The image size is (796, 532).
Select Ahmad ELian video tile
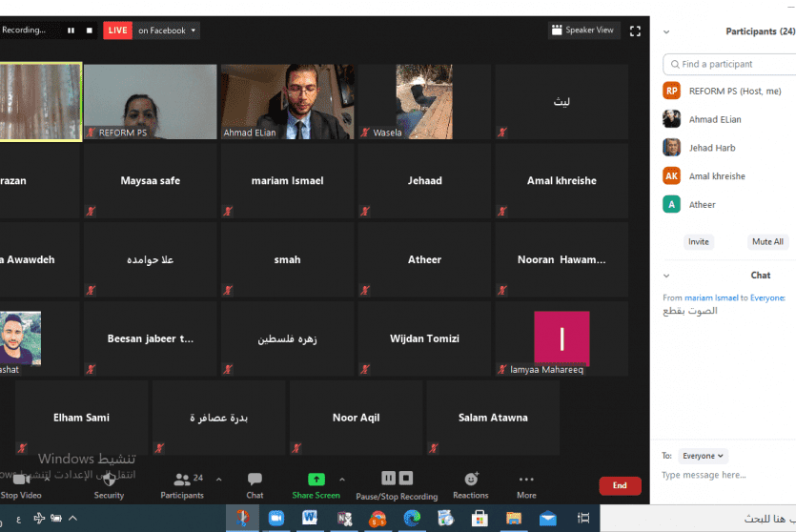pyautogui.click(x=287, y=101)
